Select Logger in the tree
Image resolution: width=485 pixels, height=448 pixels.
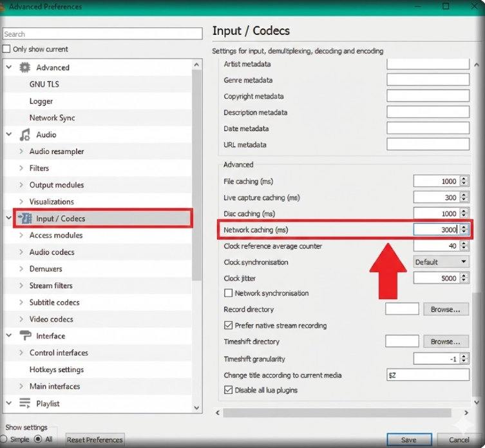click(41, 101)
